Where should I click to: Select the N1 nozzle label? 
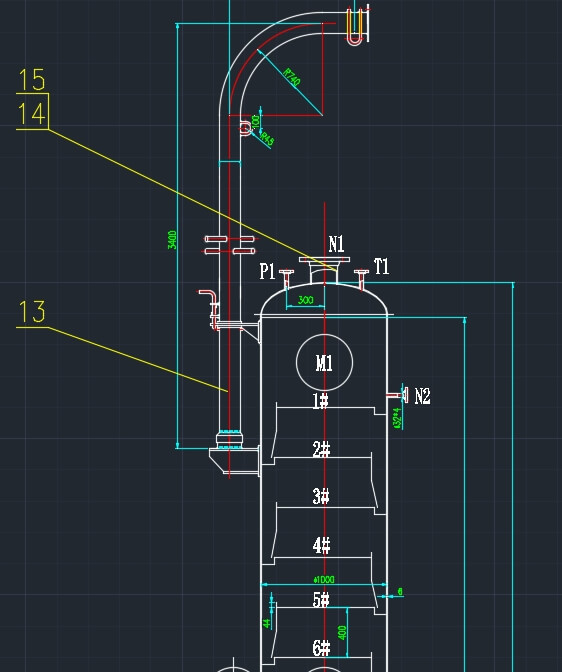[337, 244]
